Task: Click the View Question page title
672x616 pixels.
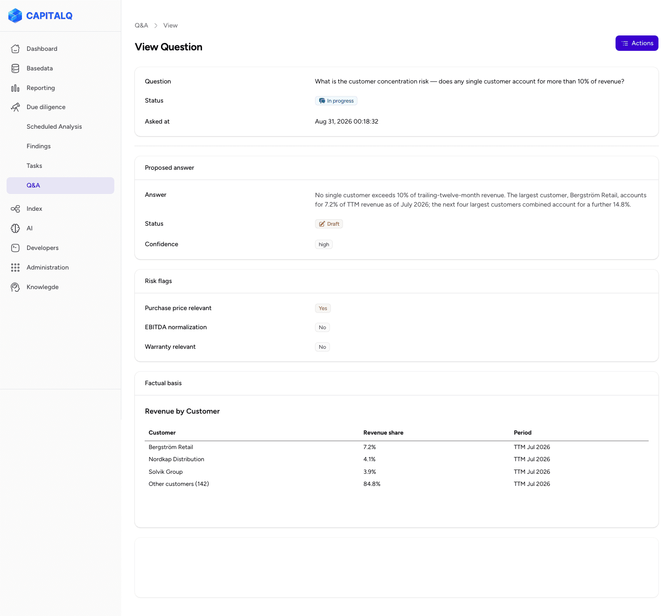Action: [168, 47]
